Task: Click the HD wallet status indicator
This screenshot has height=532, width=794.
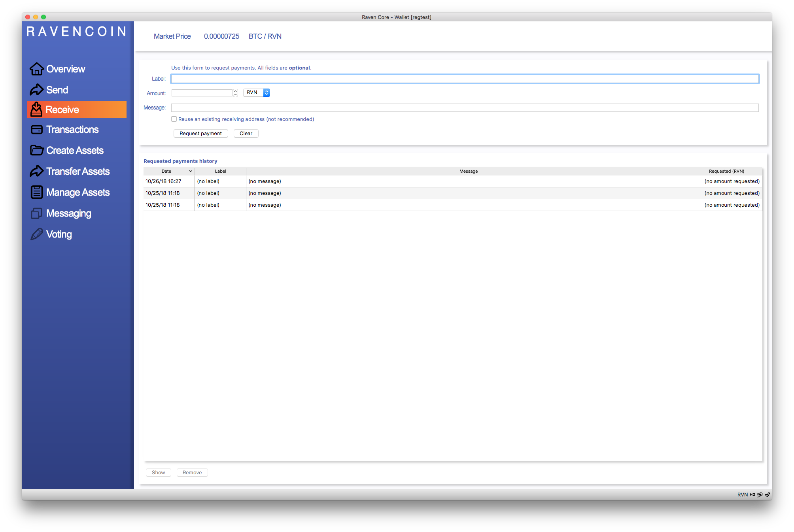Action: 752,494
